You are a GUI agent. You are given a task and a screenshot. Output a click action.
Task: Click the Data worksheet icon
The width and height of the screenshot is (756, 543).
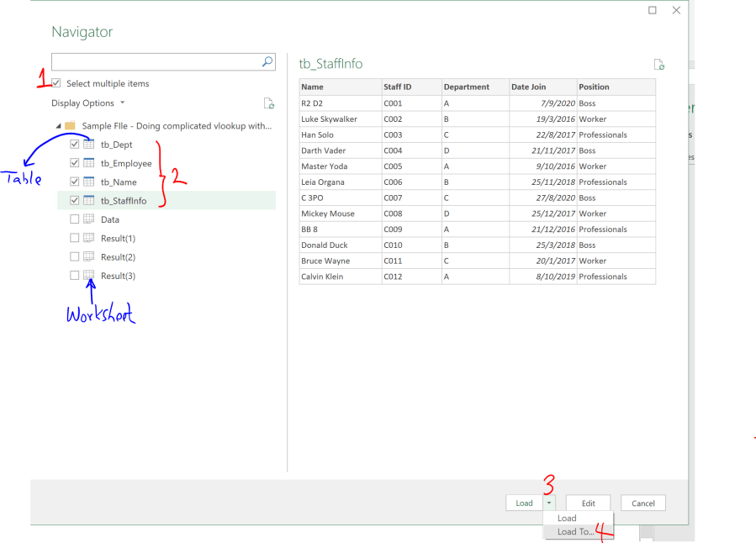[x=89, y=219]
